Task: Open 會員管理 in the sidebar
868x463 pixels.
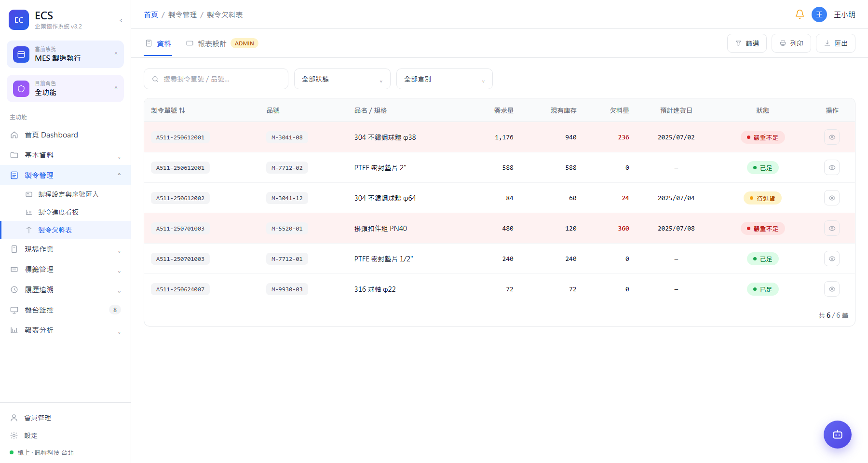Action: tap(65, 418)
